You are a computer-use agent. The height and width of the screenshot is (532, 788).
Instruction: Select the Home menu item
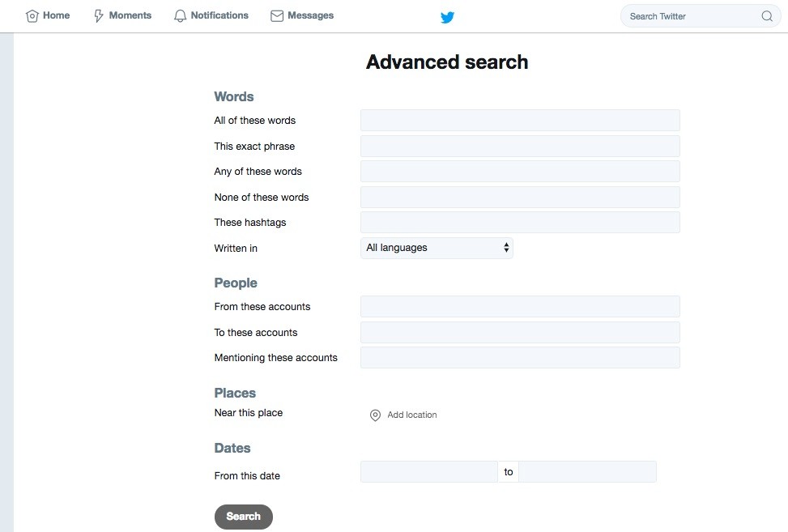55,15
